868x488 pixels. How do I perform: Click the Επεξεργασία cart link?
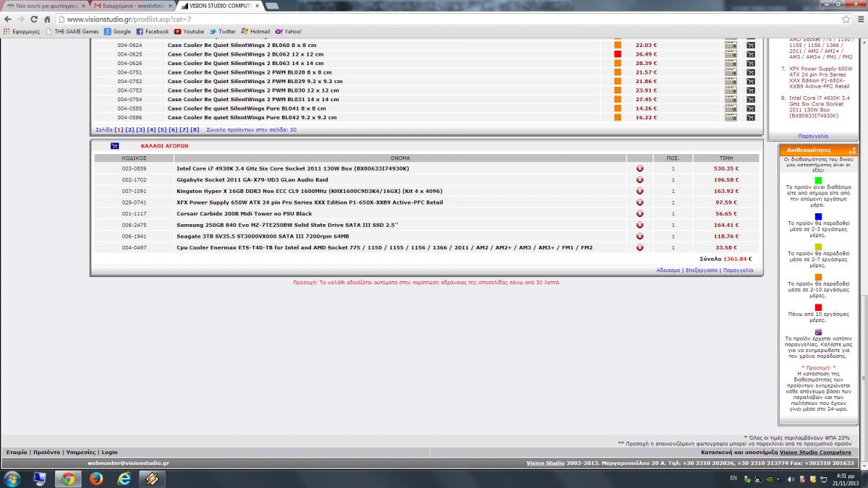coord(702,270)
